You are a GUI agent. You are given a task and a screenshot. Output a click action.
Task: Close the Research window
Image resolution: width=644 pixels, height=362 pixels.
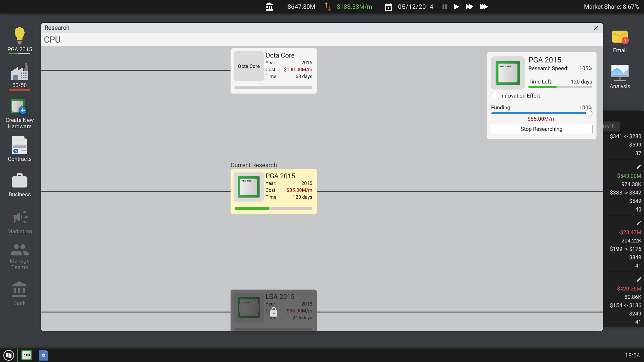596,28
